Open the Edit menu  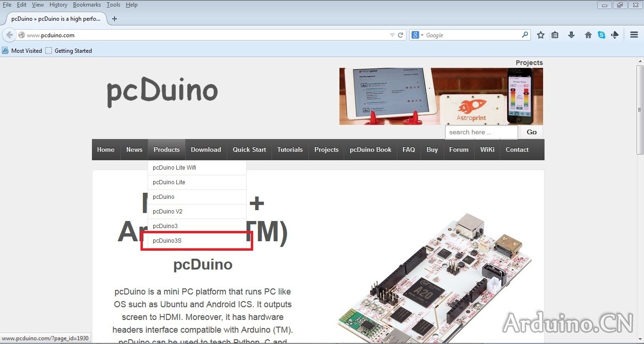pos(22,5)
